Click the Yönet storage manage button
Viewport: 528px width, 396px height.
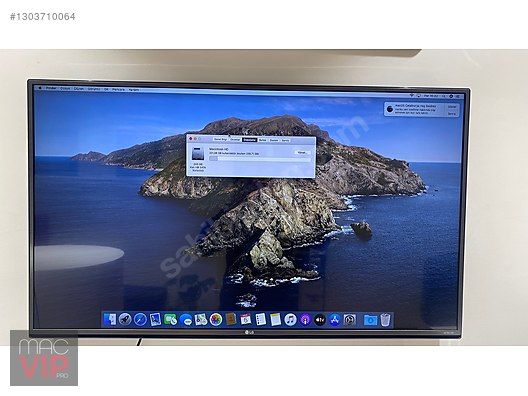(302, 153)
